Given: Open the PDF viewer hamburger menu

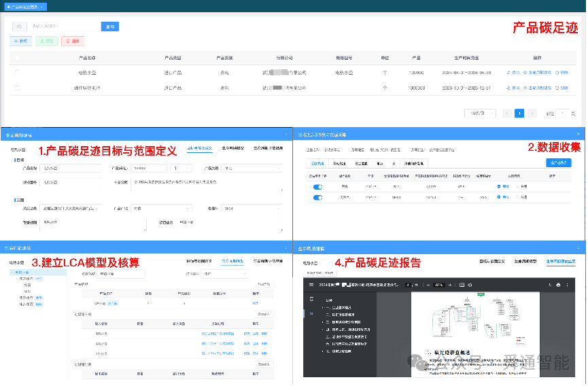Looking at the screenshot, I should click(x=311, y=285).
